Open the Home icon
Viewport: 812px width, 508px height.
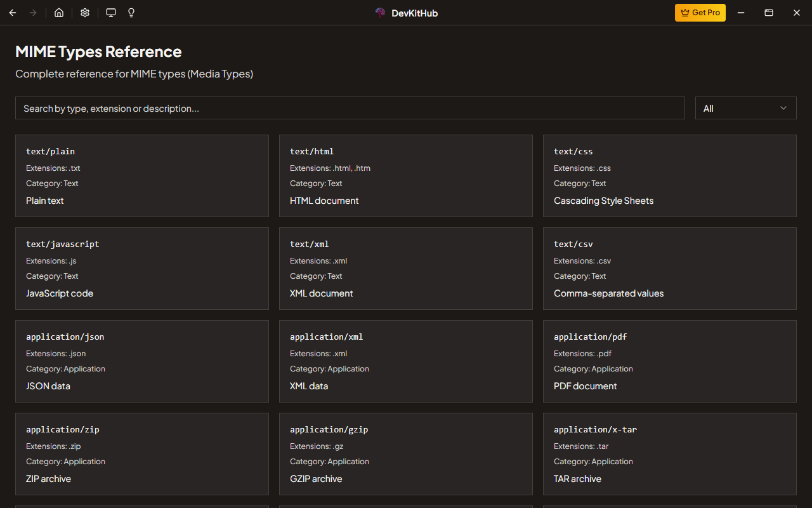click(x=59, y=13)
